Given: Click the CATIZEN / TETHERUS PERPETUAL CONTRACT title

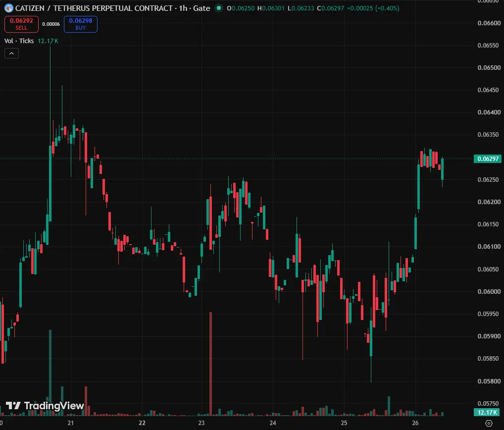Looking at the screenshot, I should click(94, 8).
